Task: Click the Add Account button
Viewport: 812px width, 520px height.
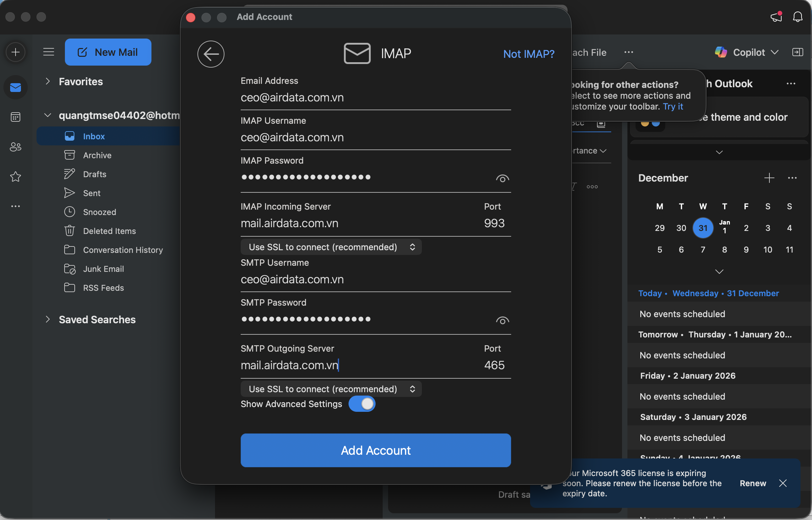Action: pos(376,450)
